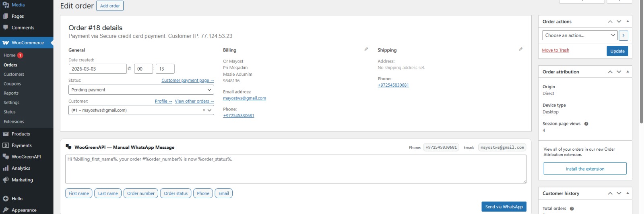Open the Media menu icon

6,5
